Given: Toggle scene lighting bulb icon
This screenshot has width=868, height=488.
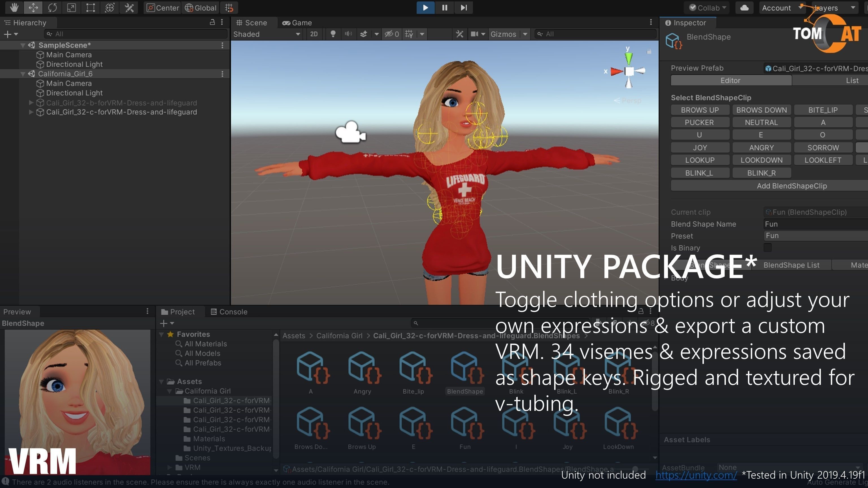Looking at the screenshot, I should point(333,34).
